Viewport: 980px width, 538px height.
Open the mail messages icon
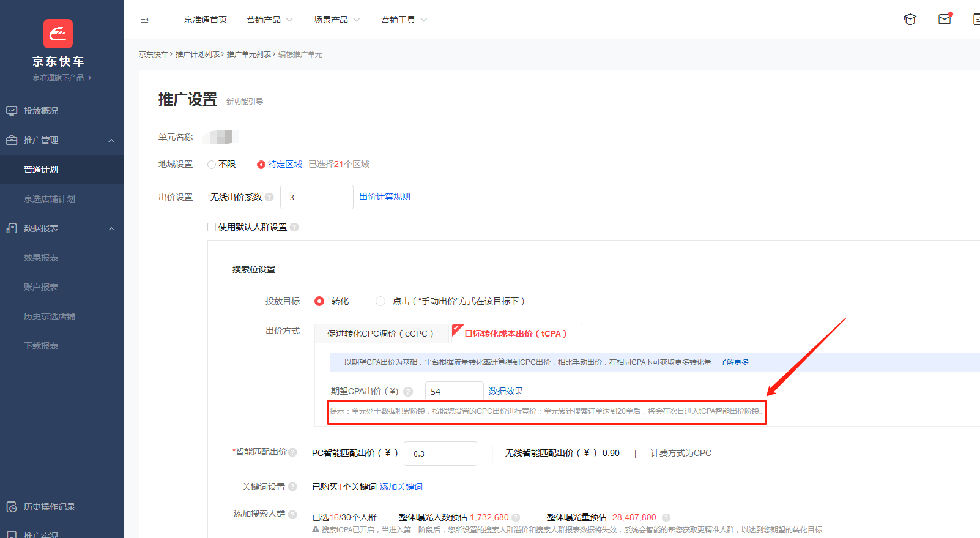pos(945,19)
